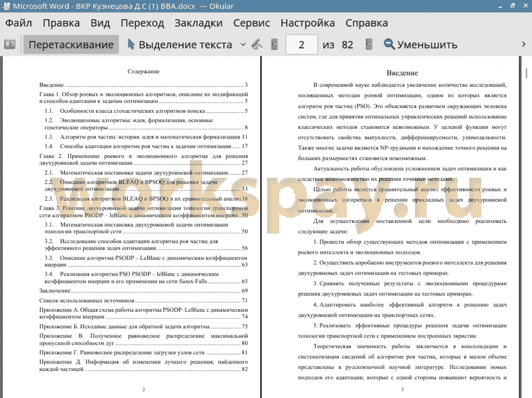Image resolution: width=532 pixels, height=398 pixels.
Task: Click entry "3.1. Математическая постановка двухуровневой"
Action: point(146,228)
